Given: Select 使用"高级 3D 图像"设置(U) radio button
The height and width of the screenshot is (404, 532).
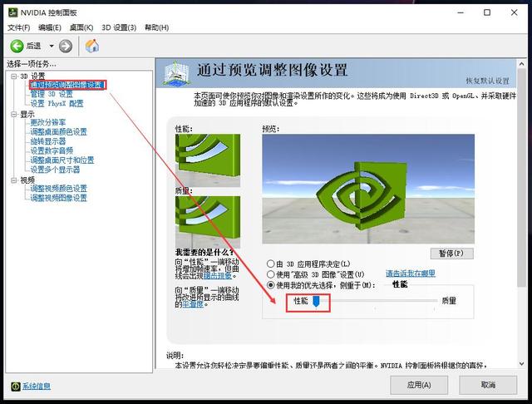Looking at the screenshot, I should tap(270, 274).
